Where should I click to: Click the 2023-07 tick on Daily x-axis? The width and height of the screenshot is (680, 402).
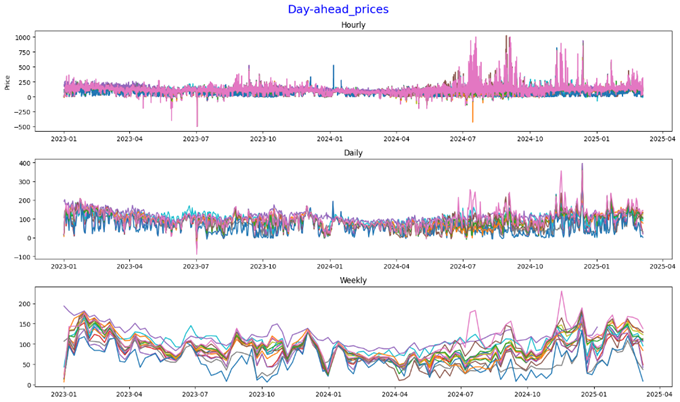[x=197, y=268]
